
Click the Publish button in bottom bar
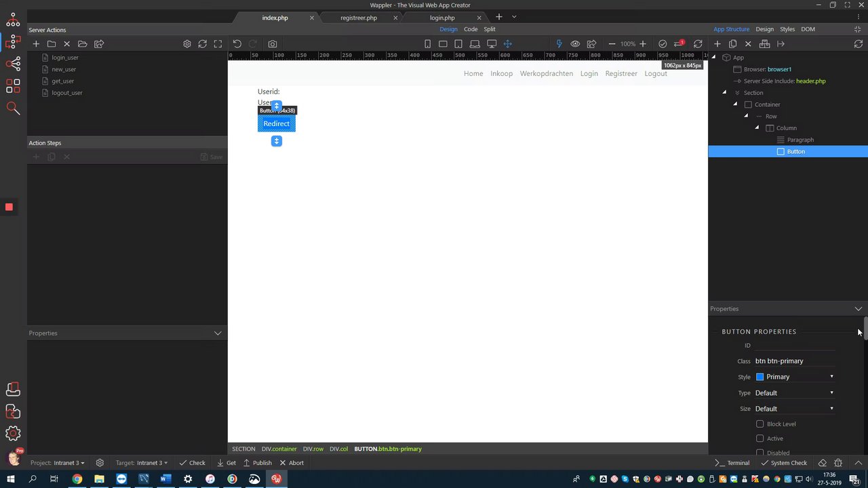tap(257, 463)
